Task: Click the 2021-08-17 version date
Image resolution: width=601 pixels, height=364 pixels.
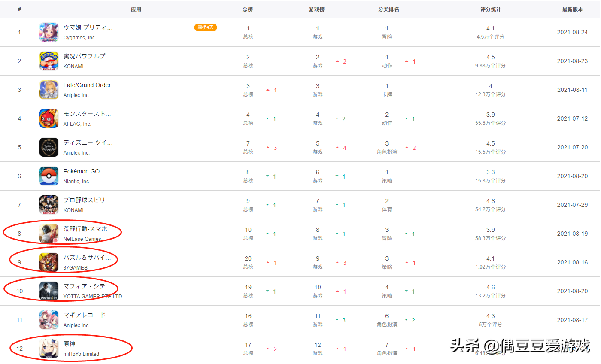Action: 573,320
